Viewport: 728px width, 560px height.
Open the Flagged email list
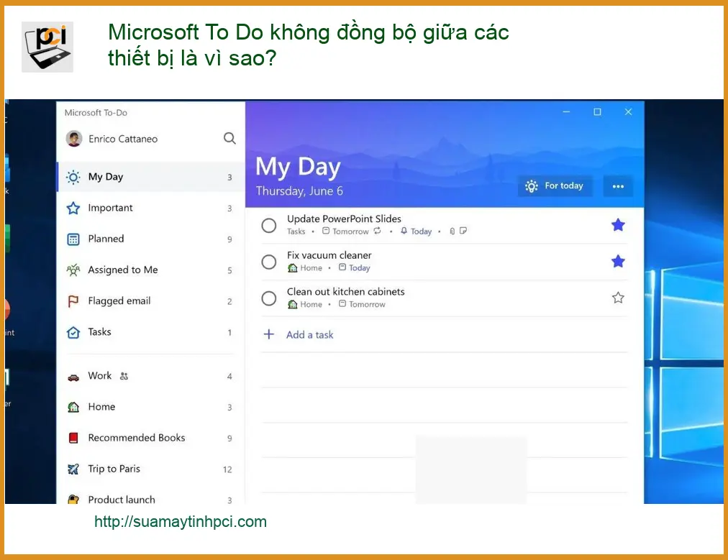(x=151, y=301)
